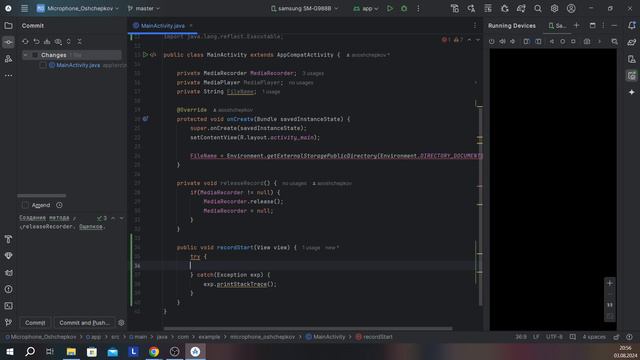The height and width of the screenshot is (360, 640).
Task: Click recordStart in breadcrumb bar
Action: point(374,337)
